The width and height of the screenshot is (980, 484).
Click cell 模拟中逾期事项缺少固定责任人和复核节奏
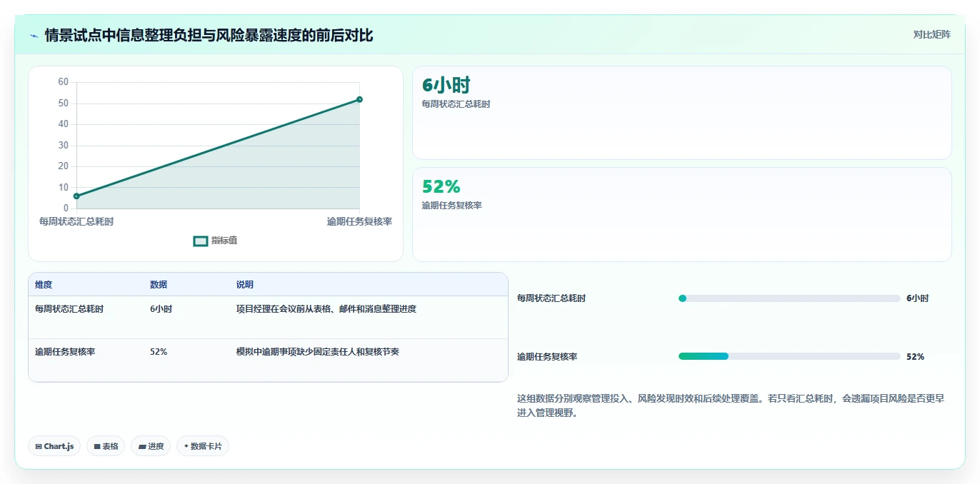tap(318, 352)
